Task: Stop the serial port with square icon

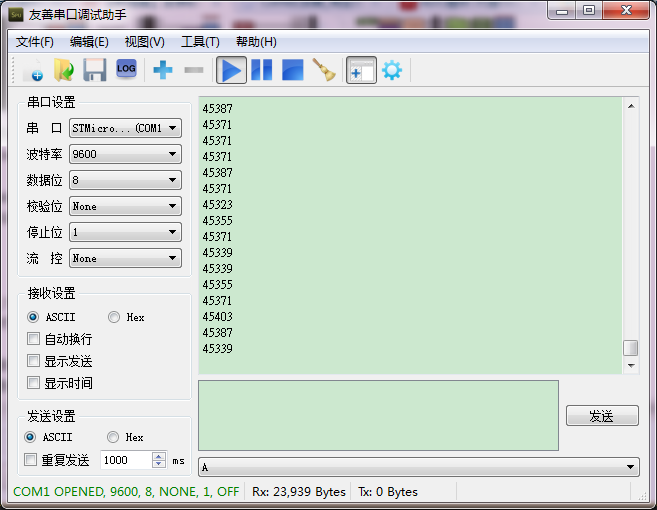Action: click(x=292, y=70)
